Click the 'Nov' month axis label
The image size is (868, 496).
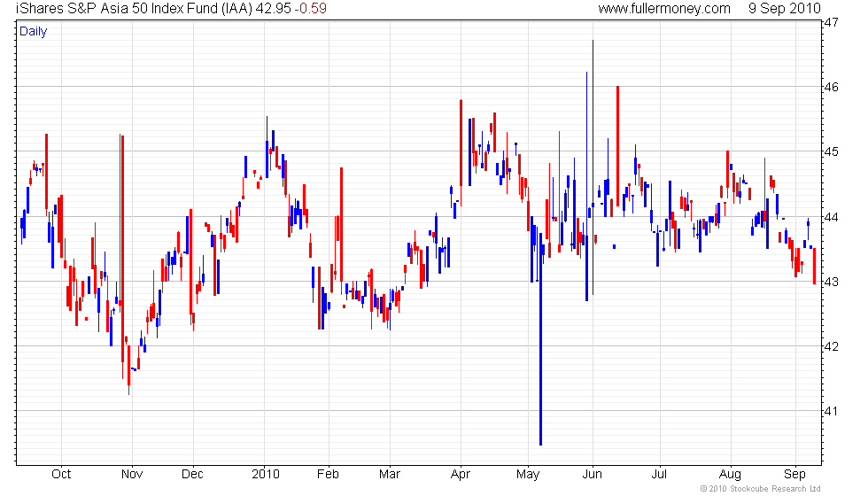click(x=132, y=475)
